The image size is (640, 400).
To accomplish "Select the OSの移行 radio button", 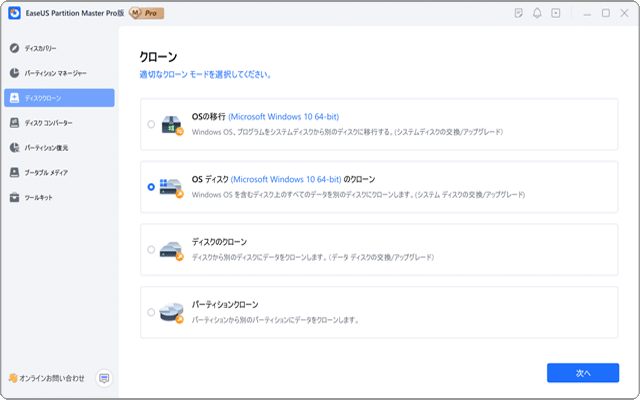I will 151,124.
